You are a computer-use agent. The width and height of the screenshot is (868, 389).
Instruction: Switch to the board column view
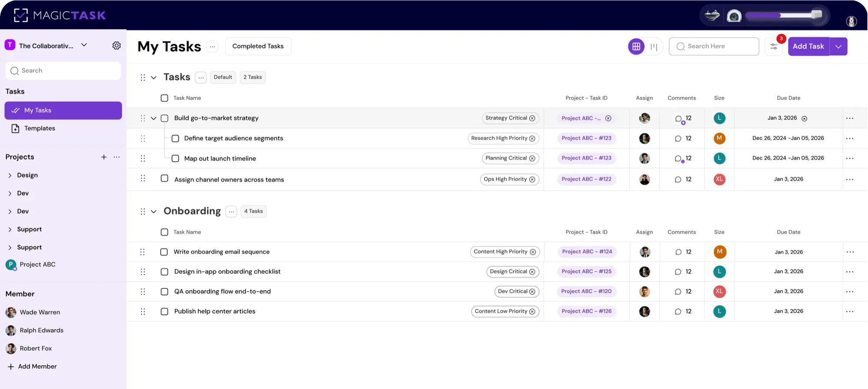click(654, 46)
